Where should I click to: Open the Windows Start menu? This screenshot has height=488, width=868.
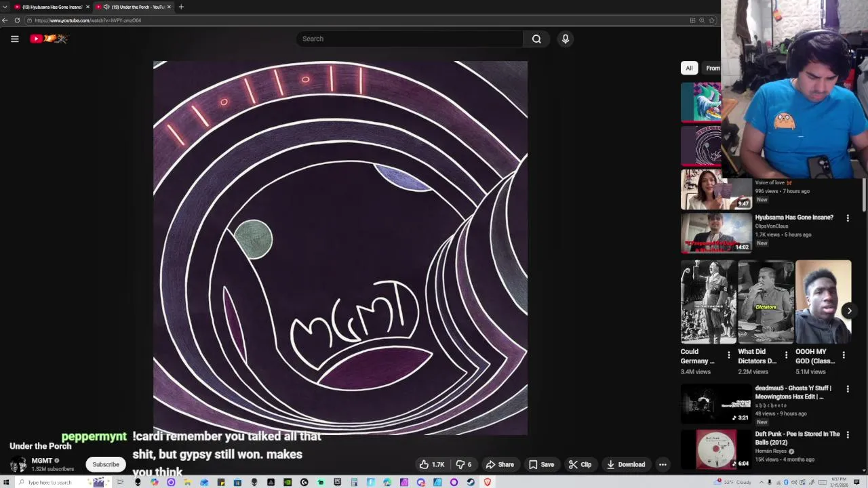click(6, 482)
